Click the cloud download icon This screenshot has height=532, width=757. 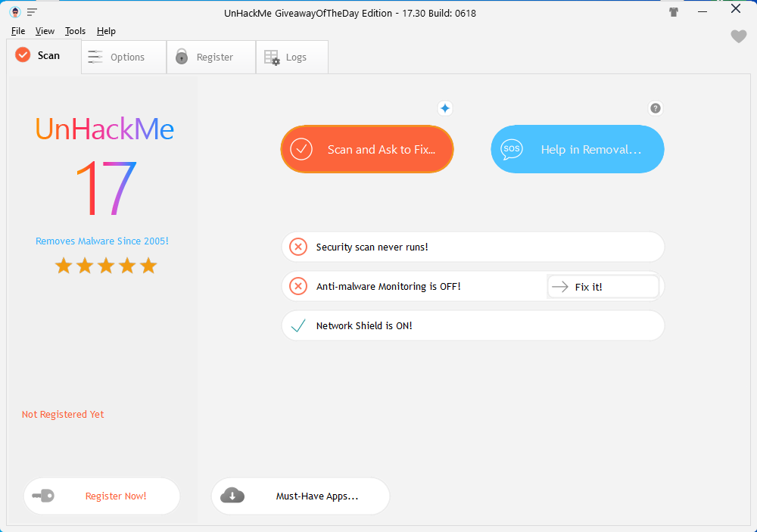pos(232,496)
